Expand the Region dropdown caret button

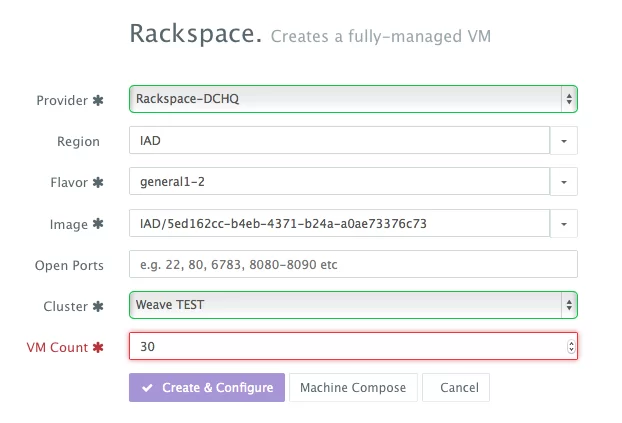(x=564, y=140)
